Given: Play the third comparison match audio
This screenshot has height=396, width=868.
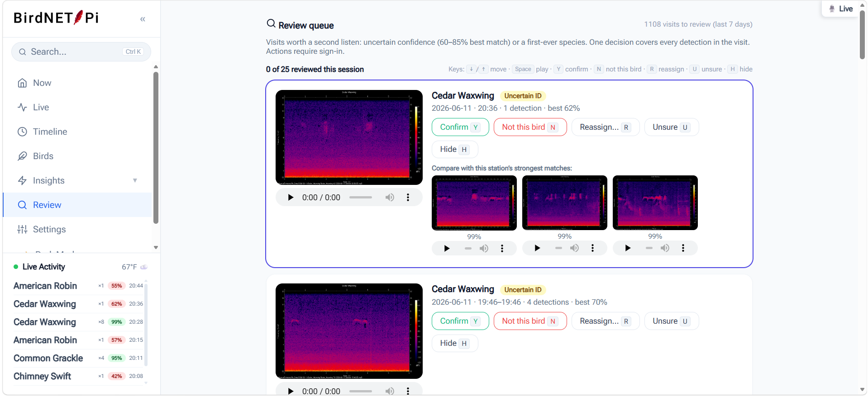Looking at the screenshot, I should click(x=628, y=248).
